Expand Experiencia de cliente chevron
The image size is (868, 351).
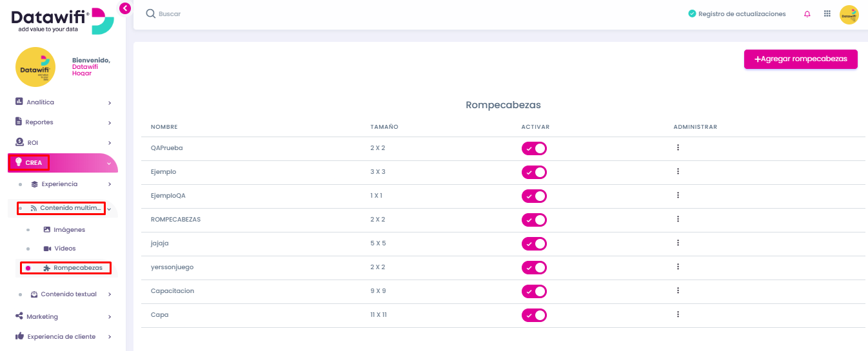(x=110, y=337)
